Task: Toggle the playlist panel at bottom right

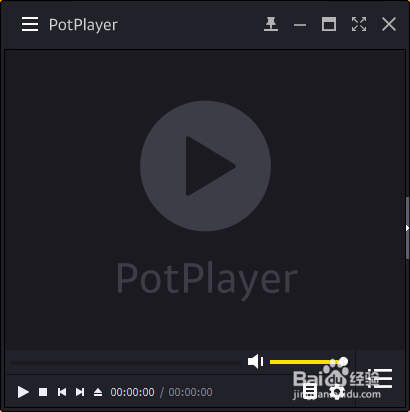Action: pos(383,378)
